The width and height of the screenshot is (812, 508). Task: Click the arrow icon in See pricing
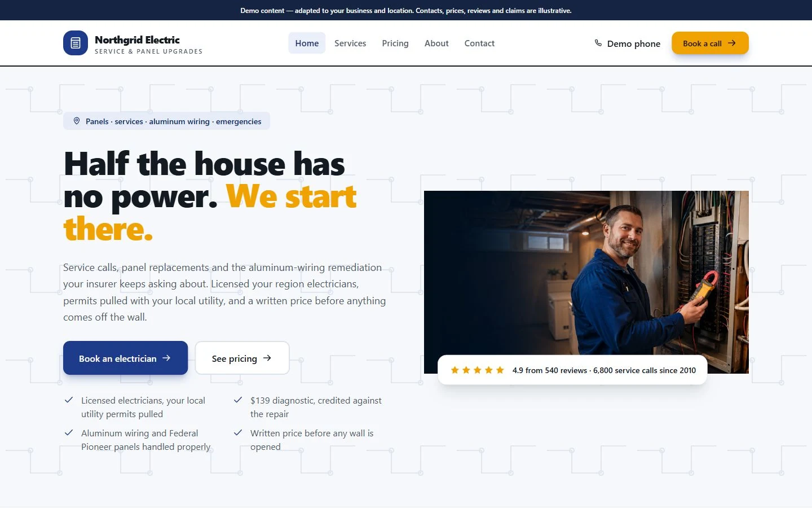pos(267,358)
